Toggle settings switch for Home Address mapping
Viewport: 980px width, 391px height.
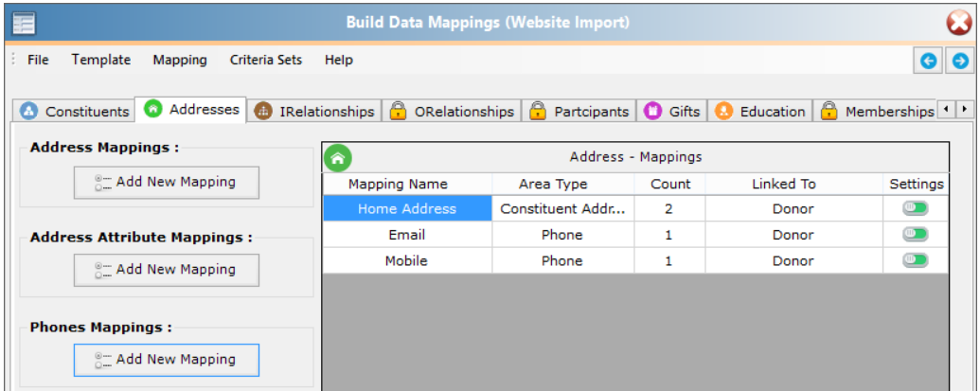click(915, 208)
